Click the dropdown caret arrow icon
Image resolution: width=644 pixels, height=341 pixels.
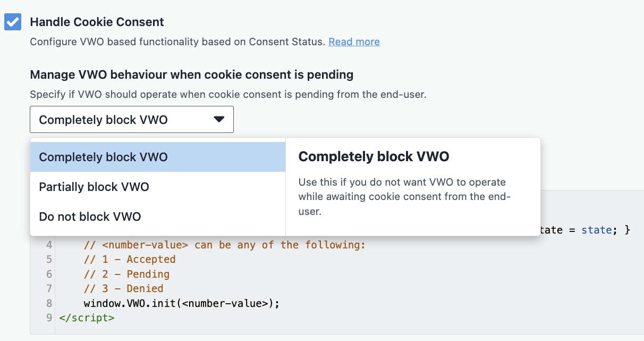218,119
